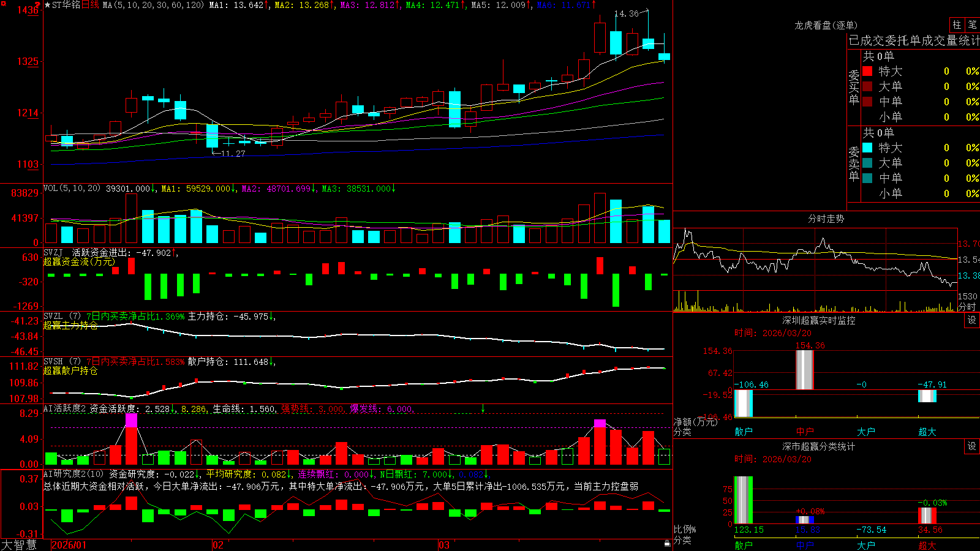Click the ST华铭 stock name

coord(66,5)
